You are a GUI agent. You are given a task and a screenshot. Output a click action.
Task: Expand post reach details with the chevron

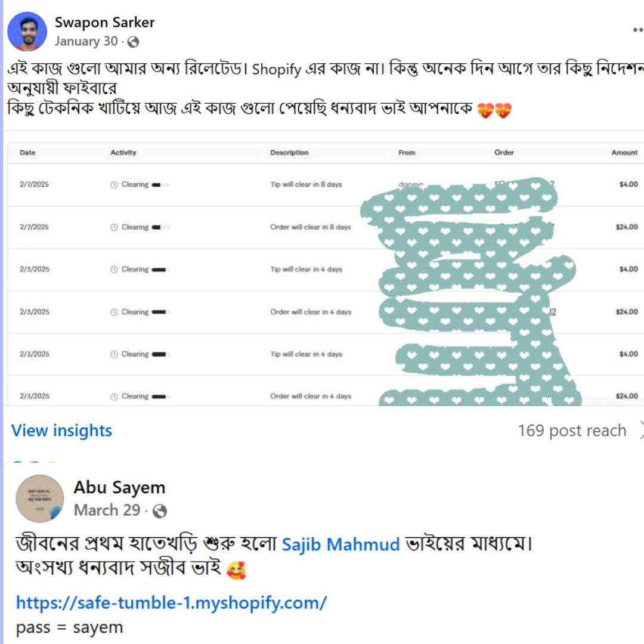pos(641,430)
